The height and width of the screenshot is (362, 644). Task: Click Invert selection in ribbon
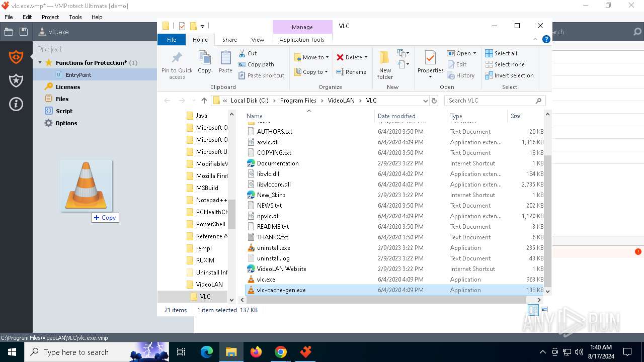[x=509, y=75]
